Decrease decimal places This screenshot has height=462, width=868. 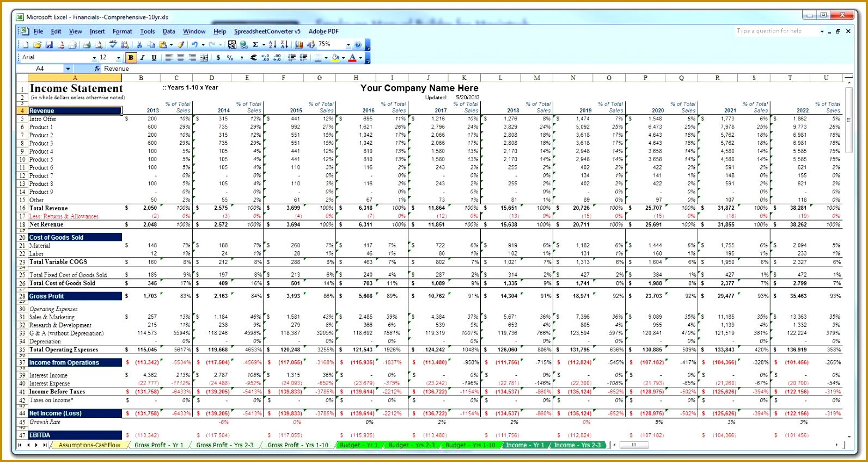point(277,58)
